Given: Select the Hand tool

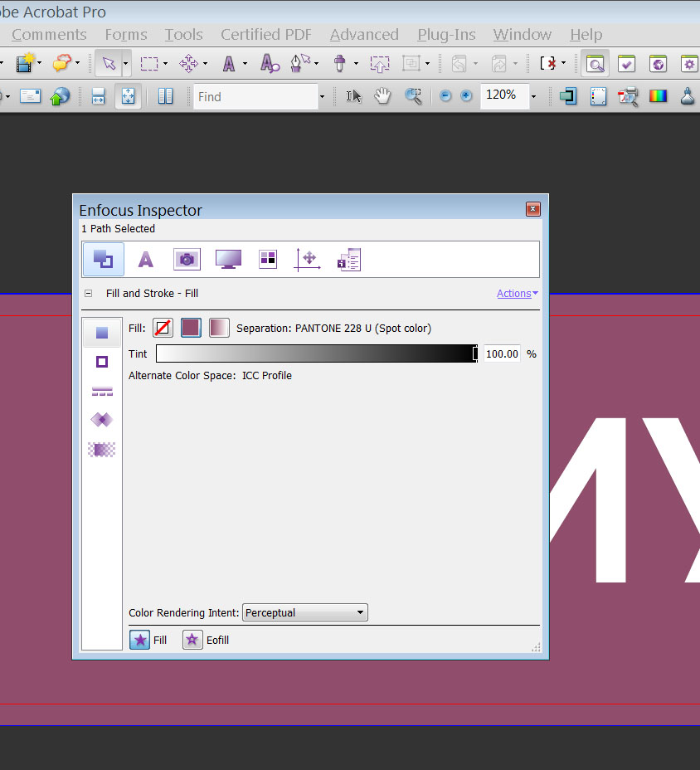Looking at the screenshot, I should coord(382,96).
